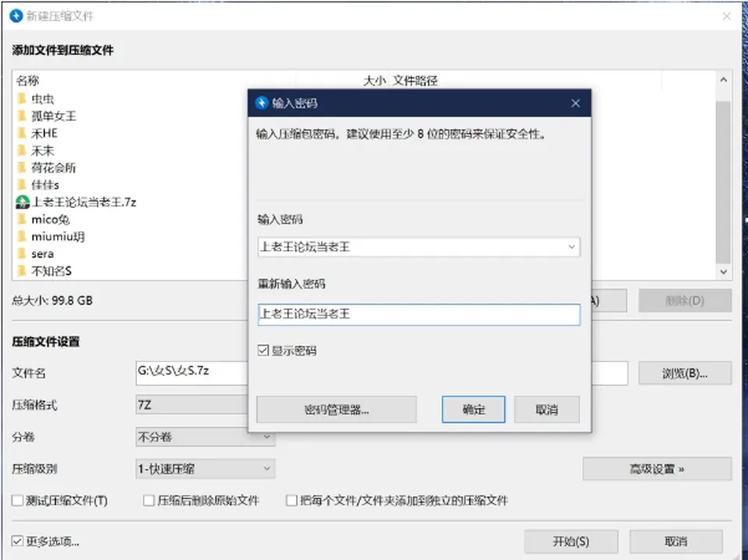Click the 文件名 field containing G:\女S\女S.7z
This screenshot has width=748, height=560.
coord(192,373)
